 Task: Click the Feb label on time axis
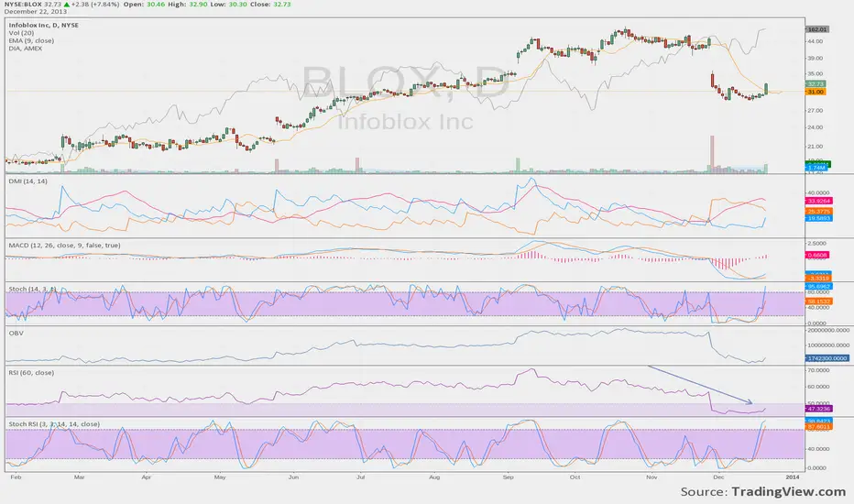(x=16, y=477)
